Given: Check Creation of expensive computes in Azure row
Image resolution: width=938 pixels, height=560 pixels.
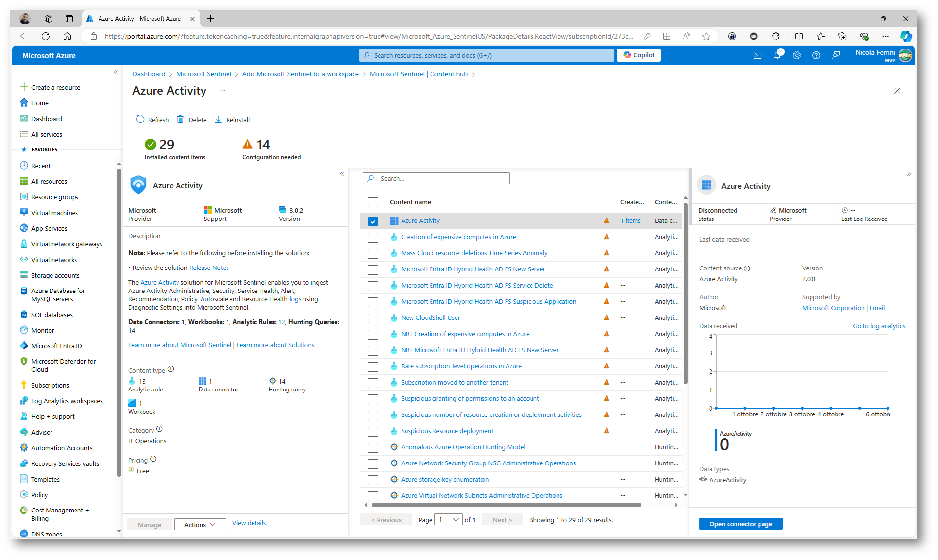Looking at the screenshot, I should click(x=373, y=238).
